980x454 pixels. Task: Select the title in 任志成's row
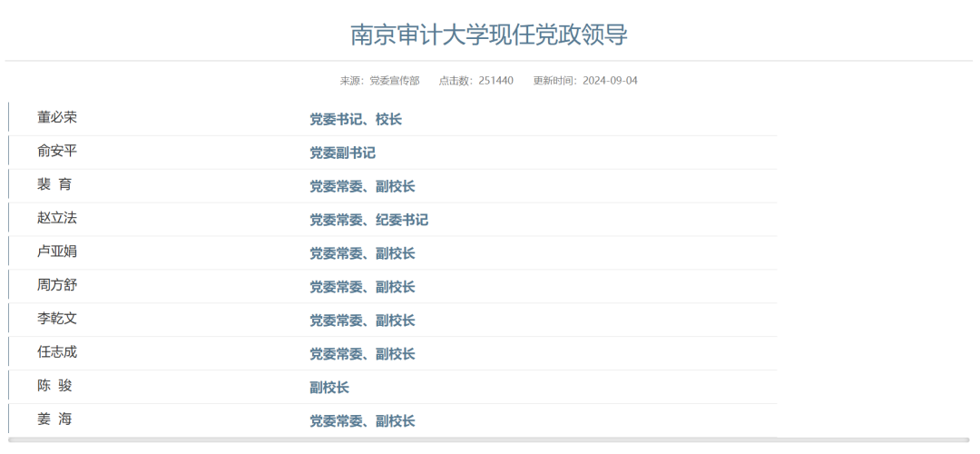coord(362,354)
